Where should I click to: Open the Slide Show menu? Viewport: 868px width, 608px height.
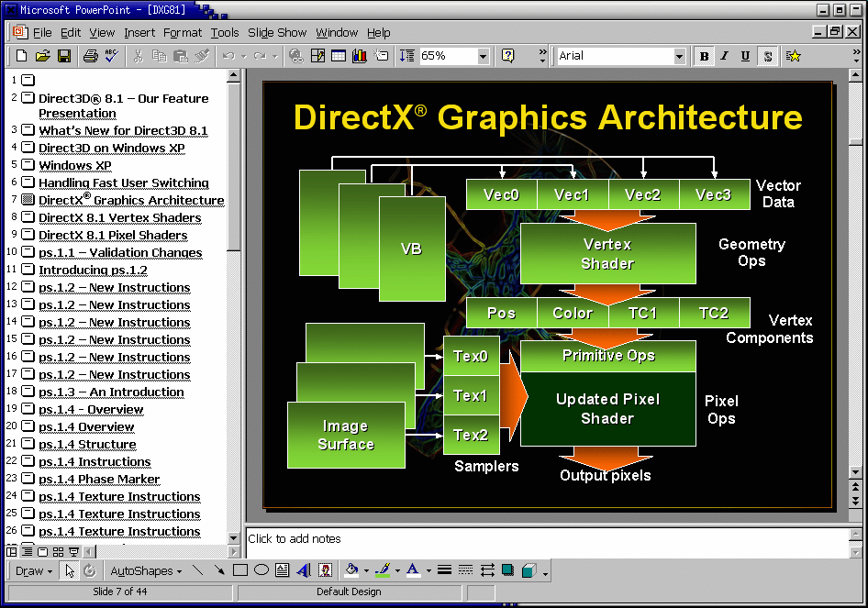(277, 33)
